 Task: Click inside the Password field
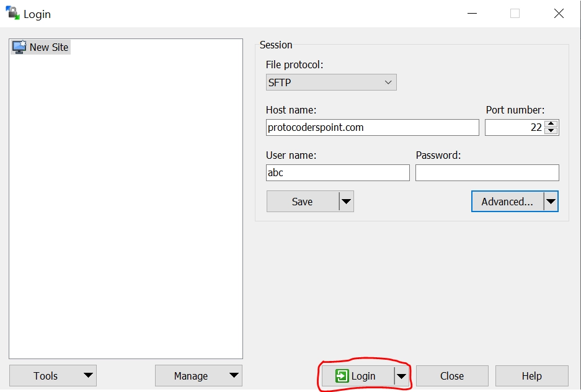coord(487,172)
